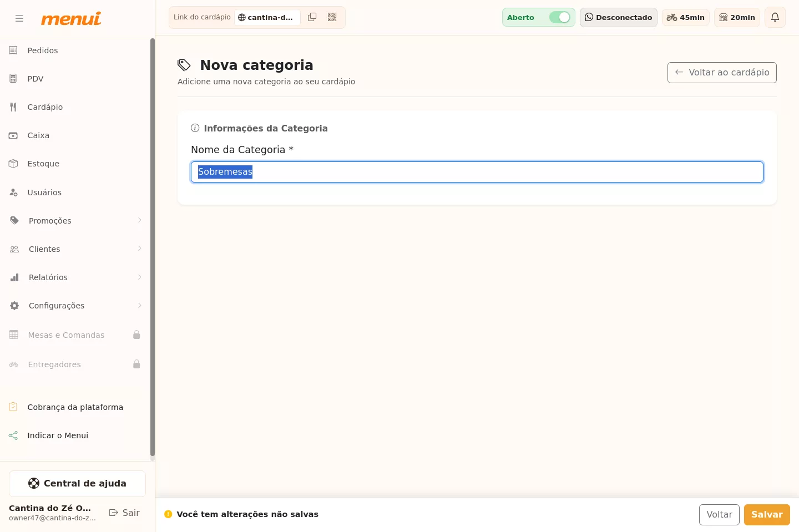Click the Promoções tag icon
The image size is (799, 532).
14,221
